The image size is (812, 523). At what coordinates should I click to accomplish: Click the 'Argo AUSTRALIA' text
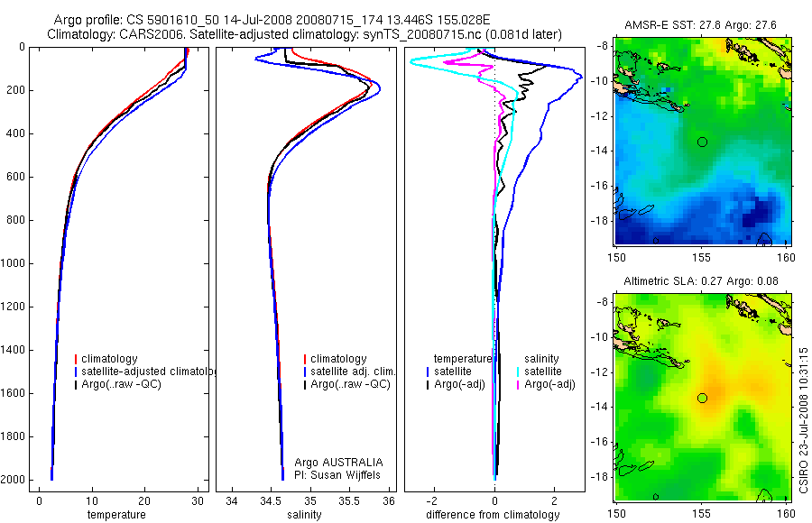pos(338,463)
